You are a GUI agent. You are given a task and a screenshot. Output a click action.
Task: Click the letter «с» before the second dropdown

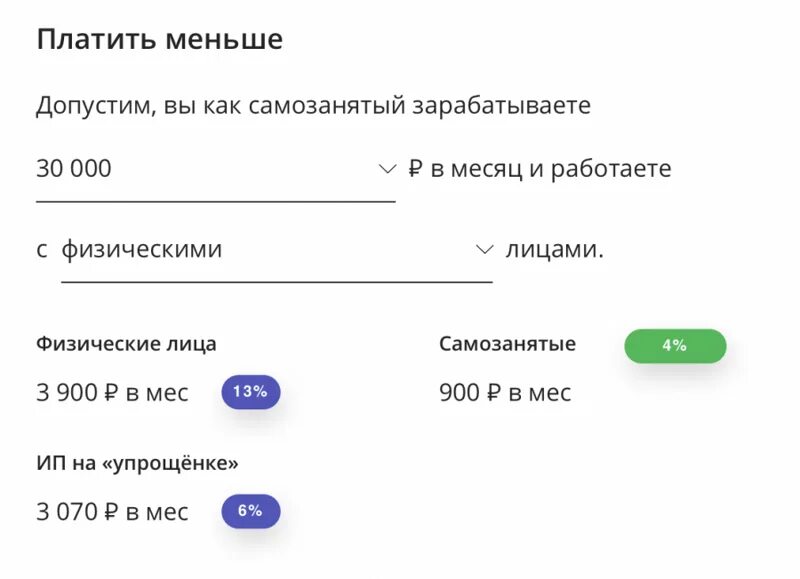(42, 250)
